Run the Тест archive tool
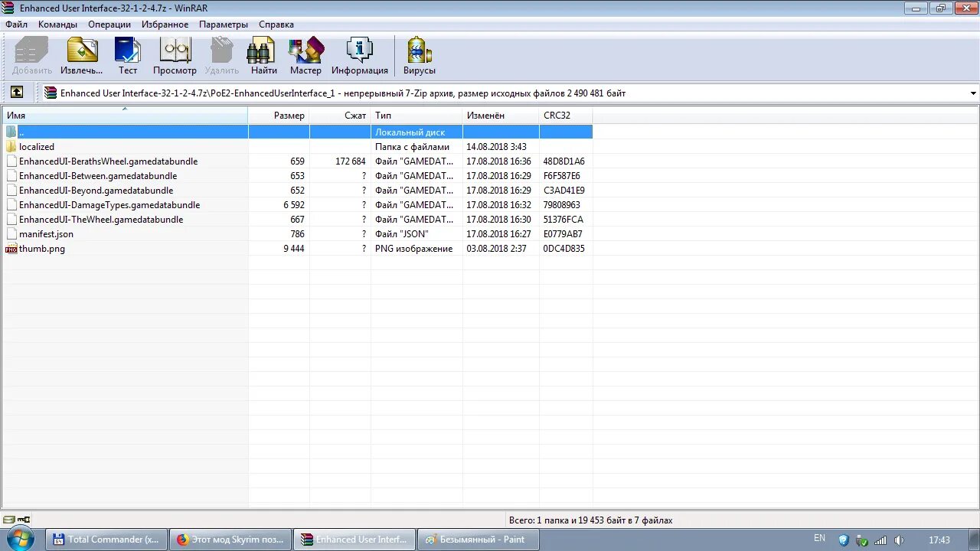This screenshot has width=980, height=551. [128, 56]
